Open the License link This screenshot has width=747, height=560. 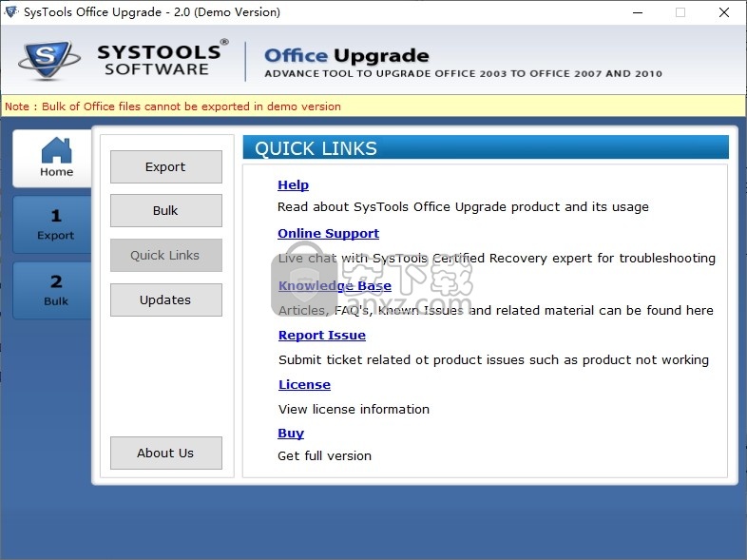click(304, 385)
